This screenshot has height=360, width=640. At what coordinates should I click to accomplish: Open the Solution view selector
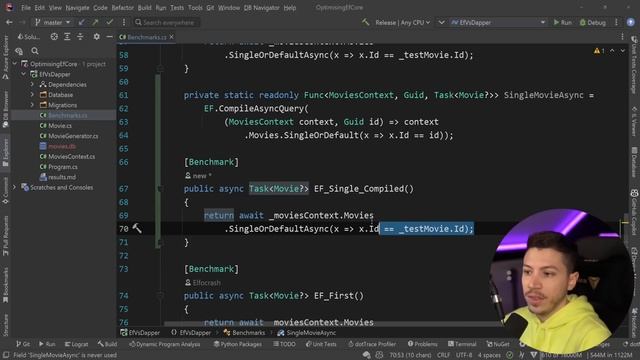(29, 37)
